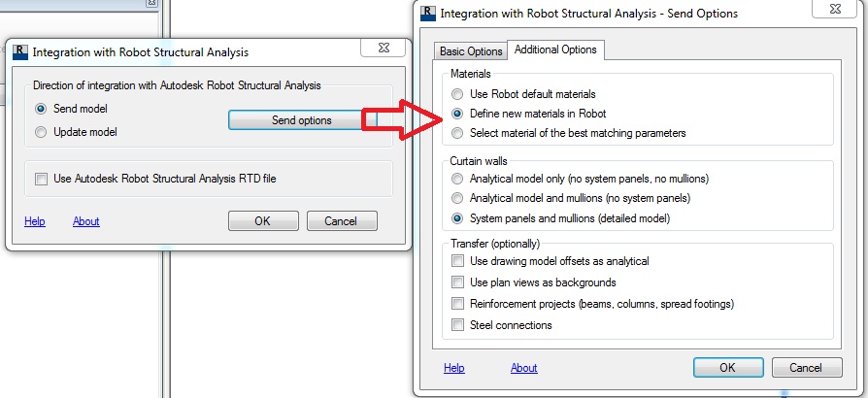The height and width of the screenshot is (398, 868).
Task: Choose Use Robot default materials
Action: [457, 94]
